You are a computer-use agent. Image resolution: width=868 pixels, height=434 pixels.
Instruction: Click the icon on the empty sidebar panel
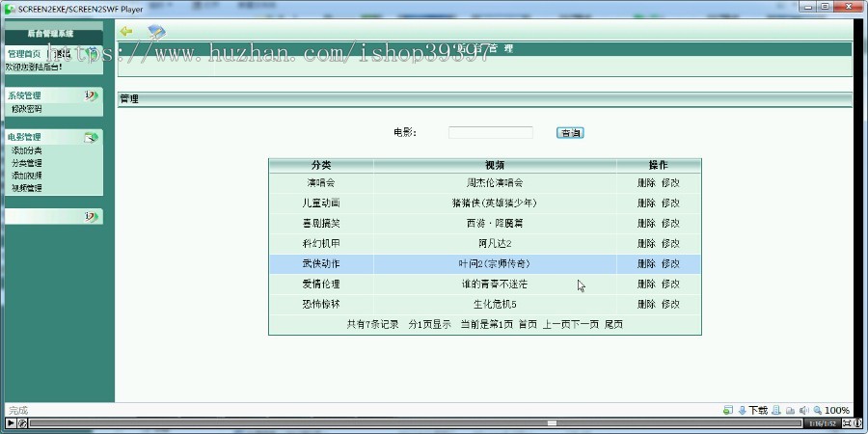pos(92,216)
